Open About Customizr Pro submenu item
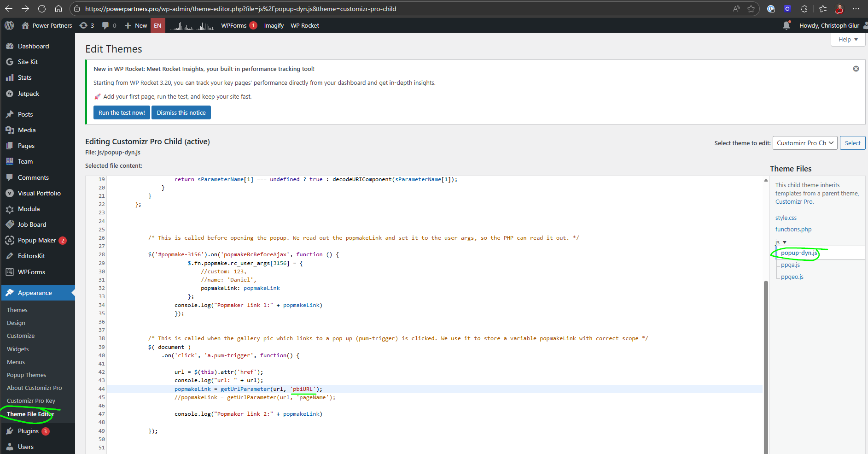Viewport: 868px width, 454px height. pos(34,388)
